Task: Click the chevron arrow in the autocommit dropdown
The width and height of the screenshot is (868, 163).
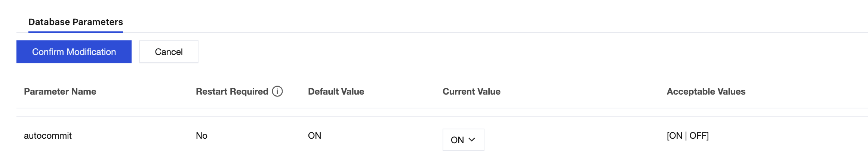Action: point(472,140)
